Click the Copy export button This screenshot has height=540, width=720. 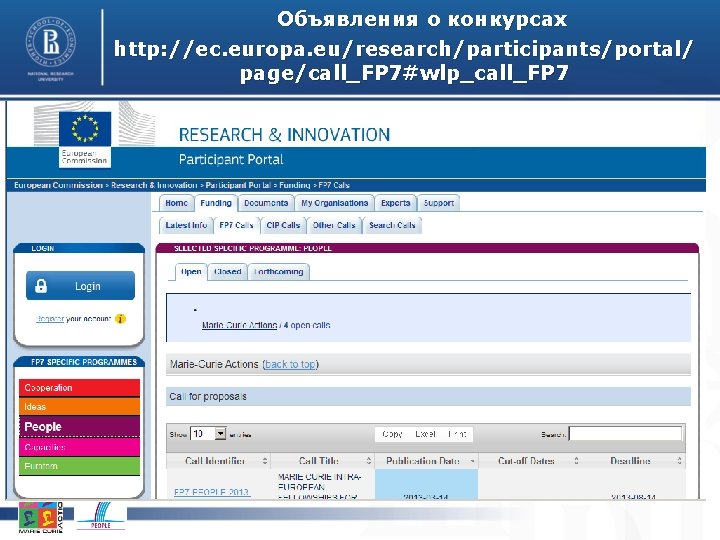392,434
